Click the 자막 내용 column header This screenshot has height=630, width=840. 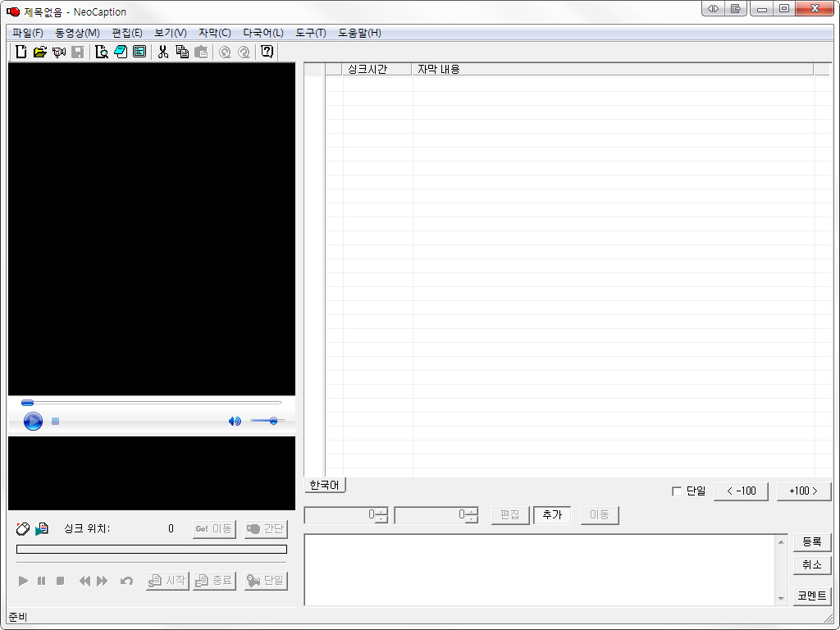(613, 69)
